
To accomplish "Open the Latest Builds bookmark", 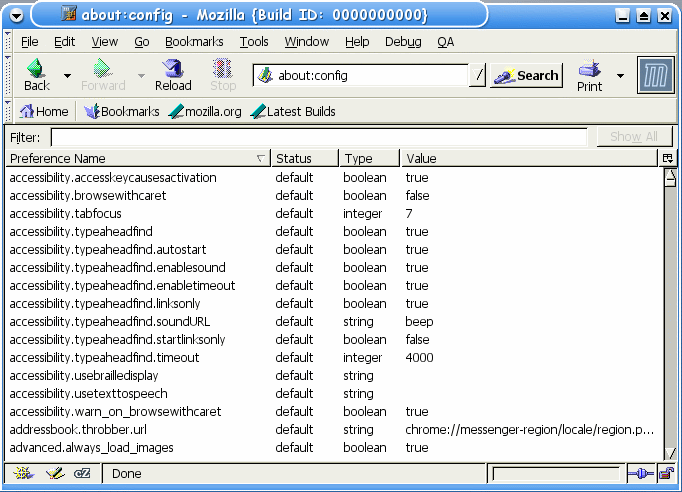I will 293,112.
